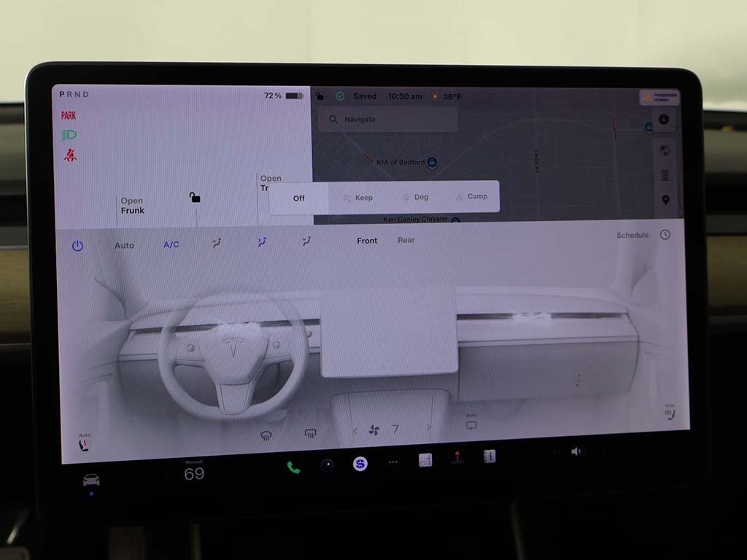Screen dimensions: 747x560
Task: Tap the door lock padlock icon
Action: click(195, 197)
